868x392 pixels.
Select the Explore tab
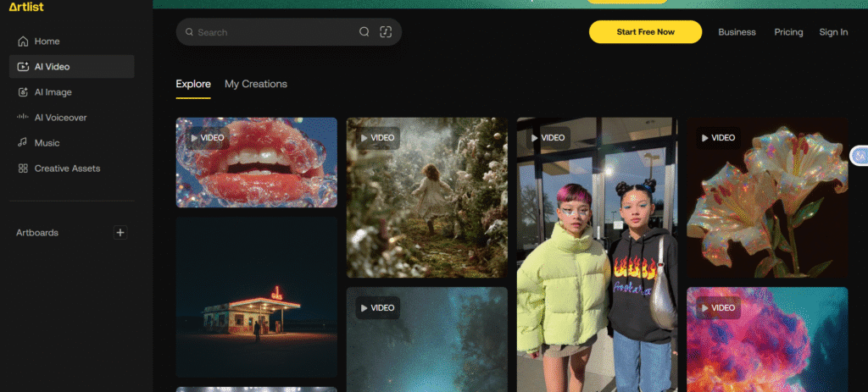point(193,84)
